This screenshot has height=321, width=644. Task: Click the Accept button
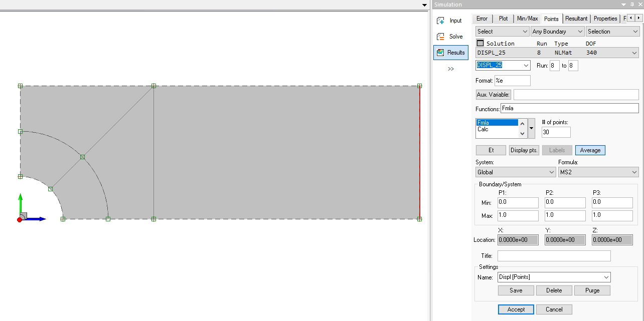click(516, 309)
